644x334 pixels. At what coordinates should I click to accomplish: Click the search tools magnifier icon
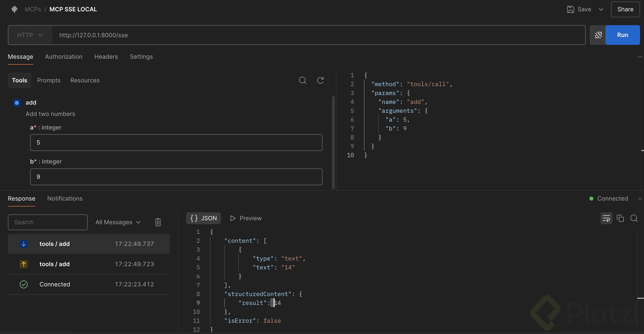click(302, 80)
